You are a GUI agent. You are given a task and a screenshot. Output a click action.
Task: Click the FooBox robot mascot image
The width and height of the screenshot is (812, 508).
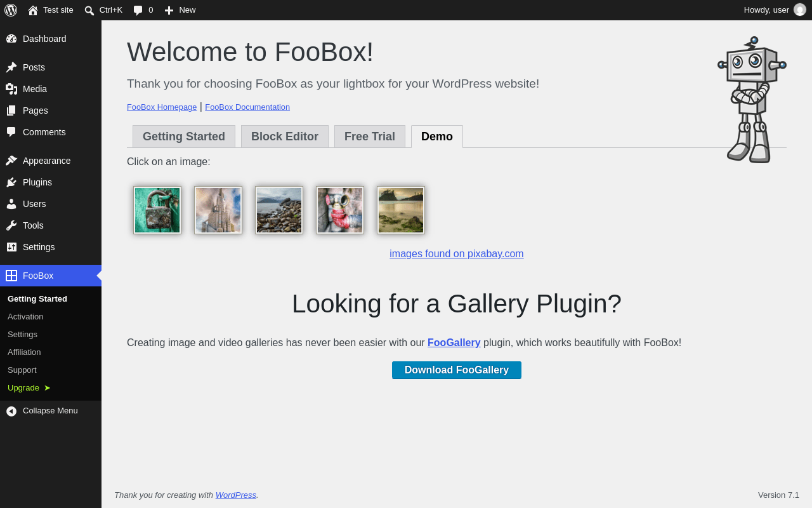pos(752,99)
